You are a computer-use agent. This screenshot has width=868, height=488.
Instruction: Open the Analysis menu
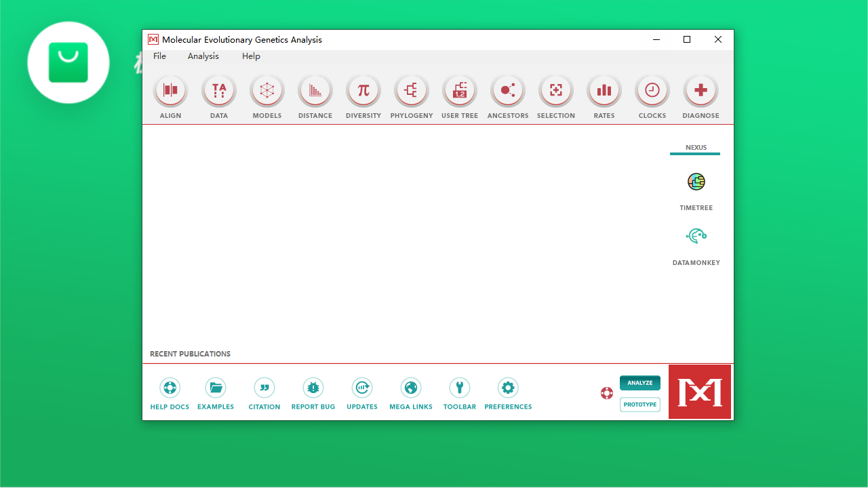click(203, 56)
